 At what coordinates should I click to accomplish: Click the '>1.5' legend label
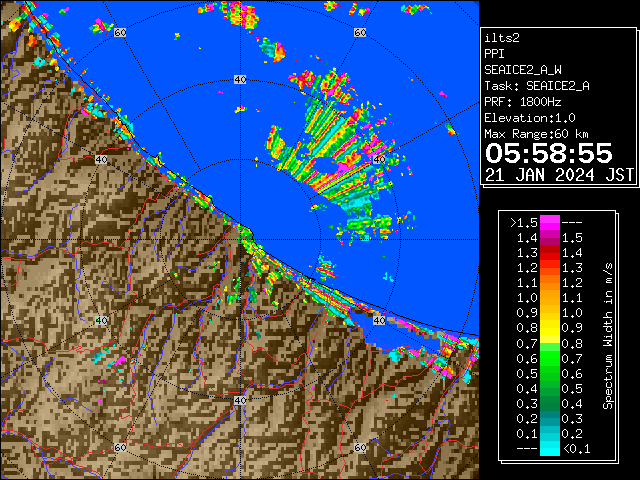(524, 223)
